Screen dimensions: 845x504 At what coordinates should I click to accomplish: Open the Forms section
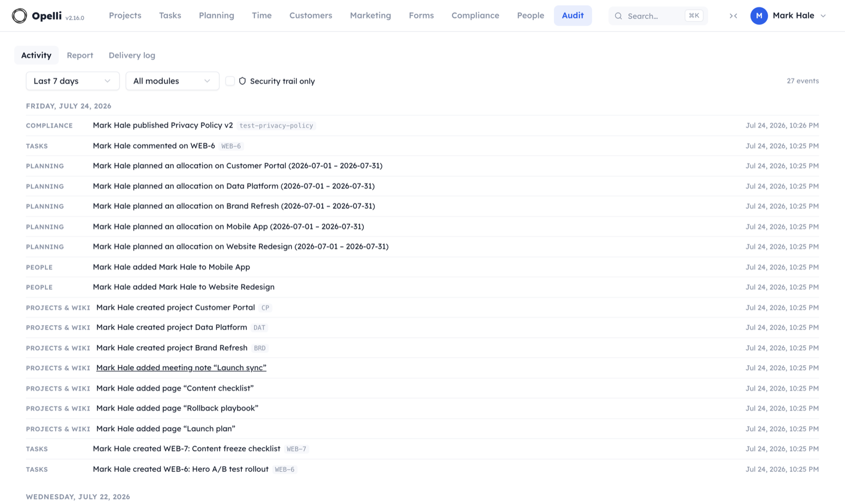click(421, 15)
